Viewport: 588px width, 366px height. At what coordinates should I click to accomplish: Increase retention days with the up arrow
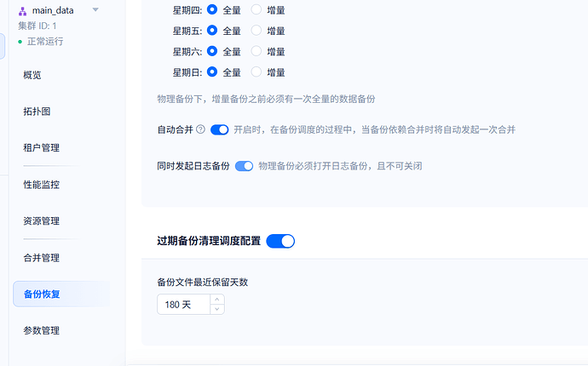[217, 299]
